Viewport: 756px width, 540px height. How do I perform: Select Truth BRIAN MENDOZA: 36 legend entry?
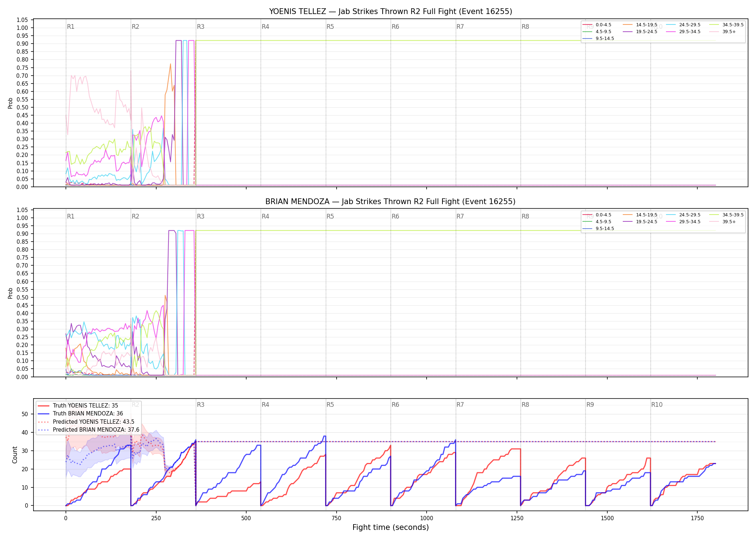[x=80, y=414]
